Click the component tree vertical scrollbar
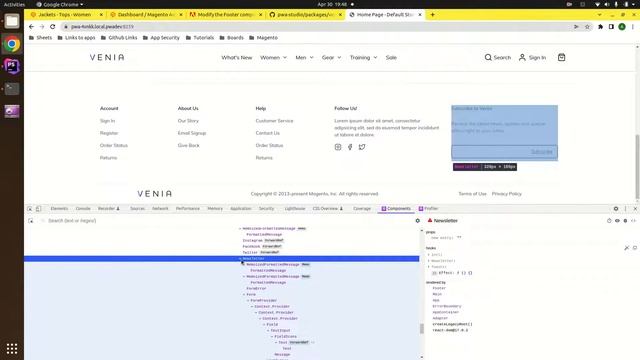 click(x=422, y=329)
